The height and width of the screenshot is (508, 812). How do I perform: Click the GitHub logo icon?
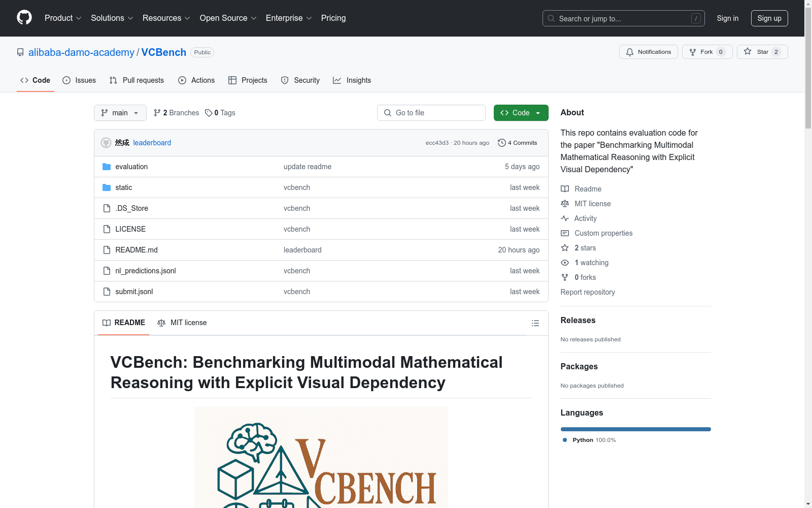click(x=24, y=18)
